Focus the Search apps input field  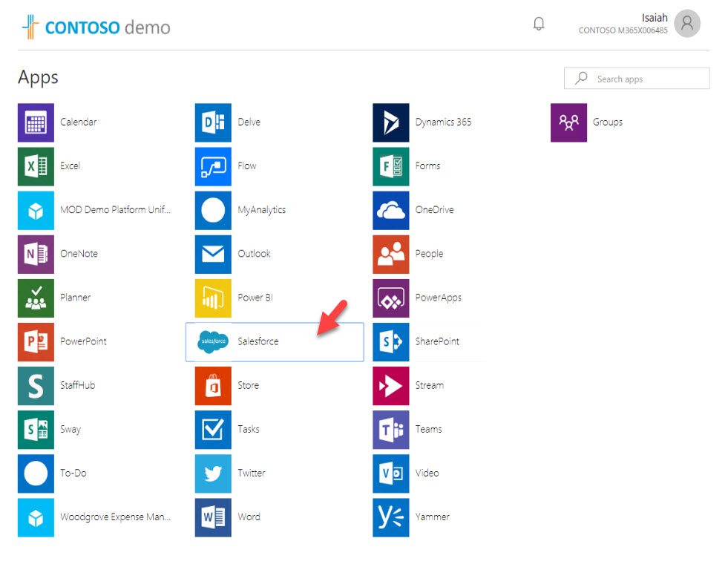637,79
